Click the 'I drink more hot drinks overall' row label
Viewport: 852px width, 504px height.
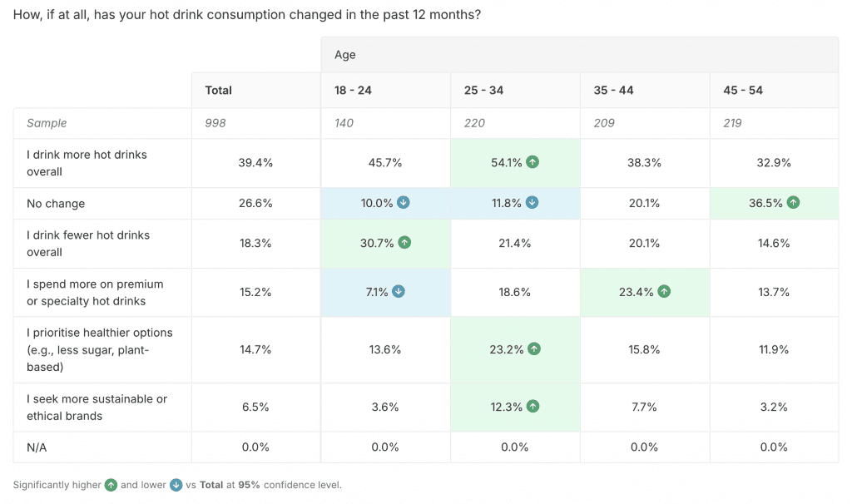87,163
